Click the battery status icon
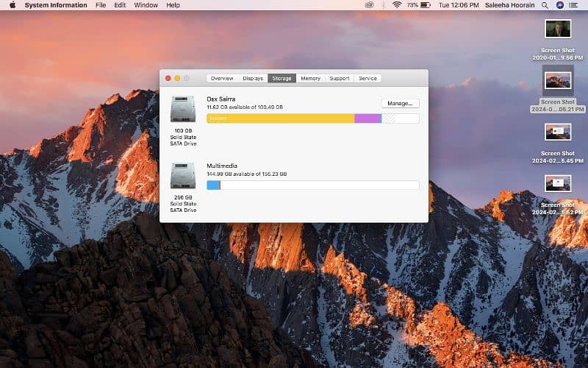The image size is (588, 368). coord(428,5)
